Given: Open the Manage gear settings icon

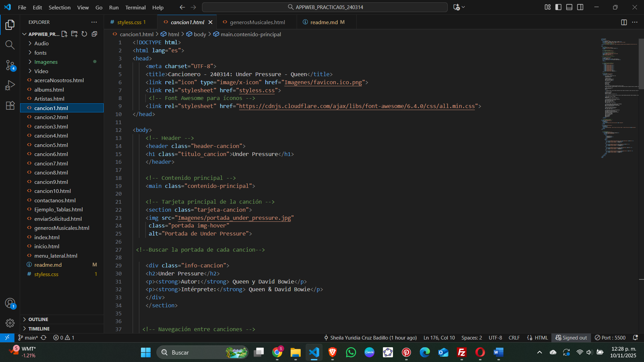Looking at the screenshot, I should pos(10,323).
